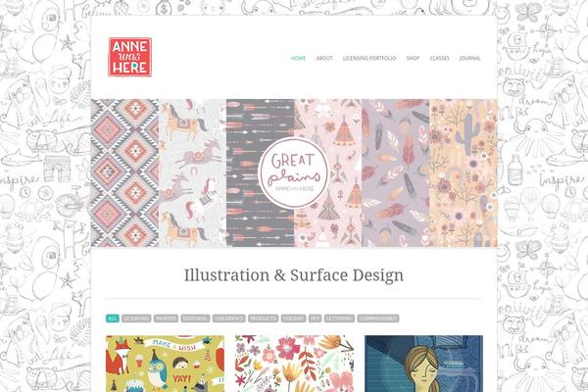
Task: Select the Lettering filter
Action: point(339,318)
